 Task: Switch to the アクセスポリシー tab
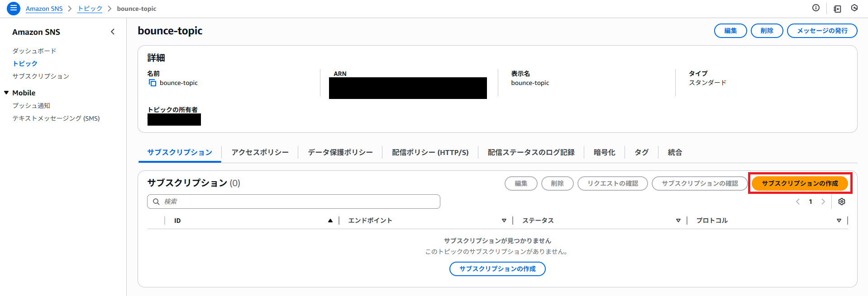[x=260, y=152]
